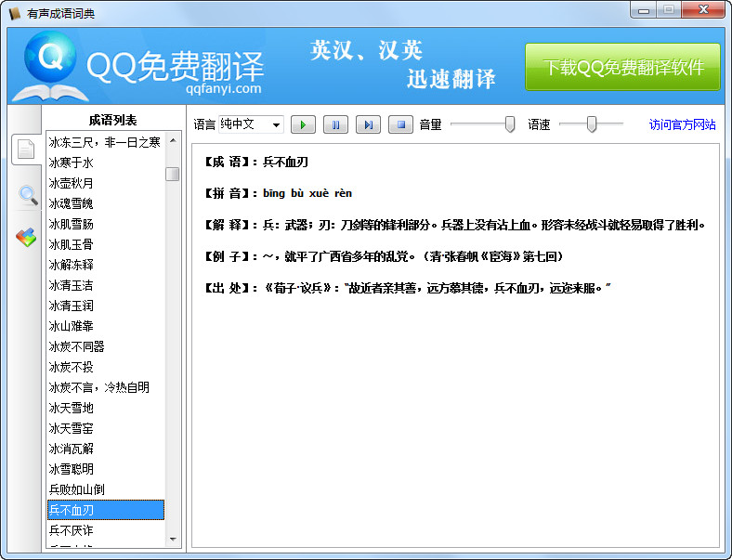Select 兵不厌诈 in the idiom list
The height and width of the screenshot is (560, 732).
106,530
